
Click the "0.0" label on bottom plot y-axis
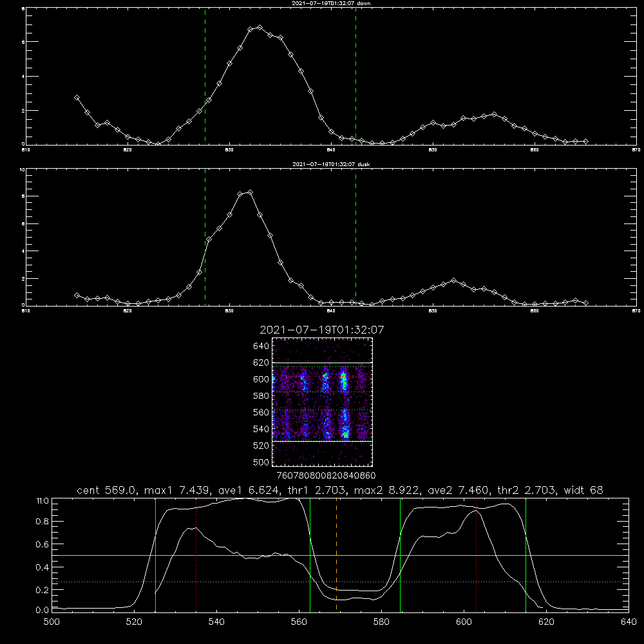coord(42,610)
